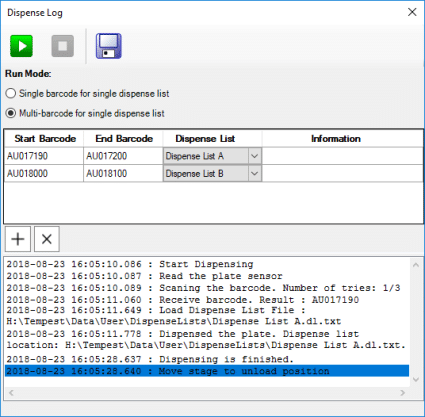Image resolution: width=425 pixels, height=417 pixels.
Task: Save the log with the floppy disk icon
Action: pos(109,46)
